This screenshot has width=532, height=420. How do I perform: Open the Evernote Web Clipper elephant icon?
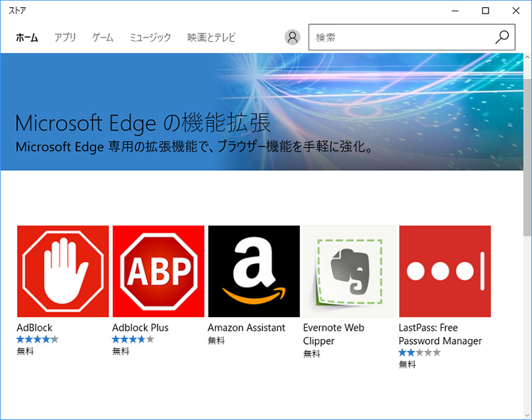coord(349,271)
